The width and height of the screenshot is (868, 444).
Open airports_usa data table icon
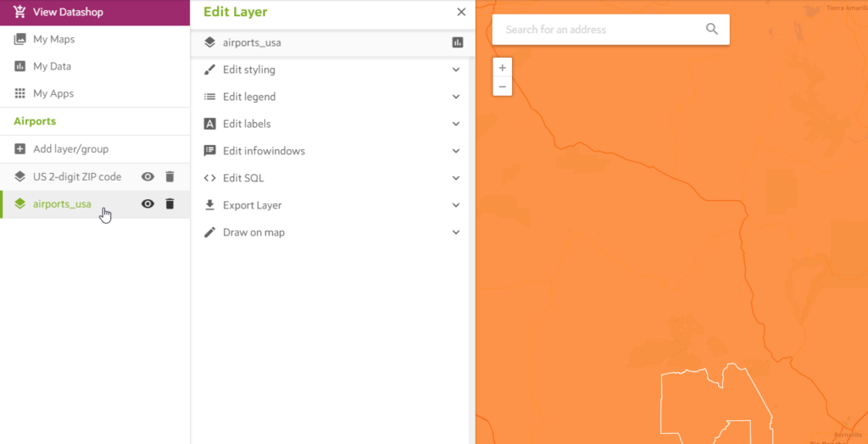(x=457, y=42)
